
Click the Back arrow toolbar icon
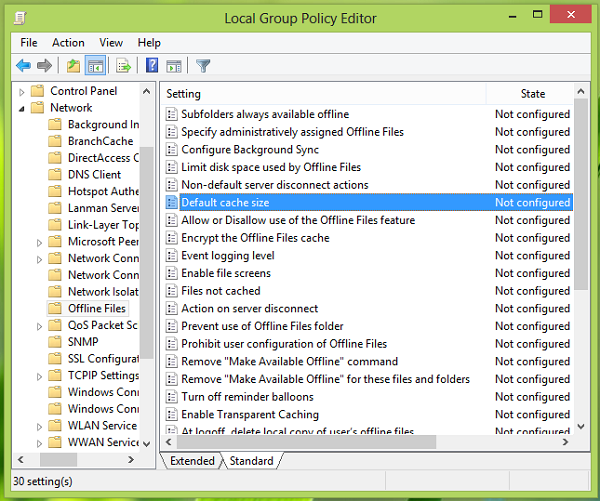(x=23, y=66)
